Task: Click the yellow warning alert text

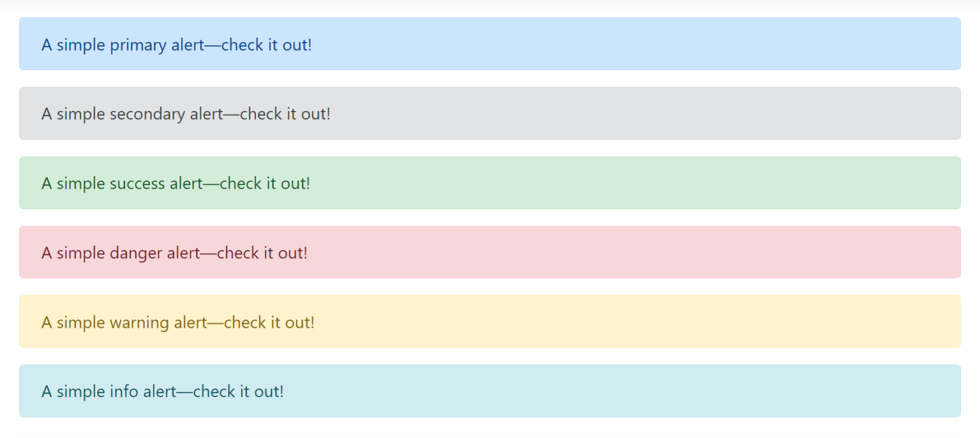Action: (x=178, y=323)
